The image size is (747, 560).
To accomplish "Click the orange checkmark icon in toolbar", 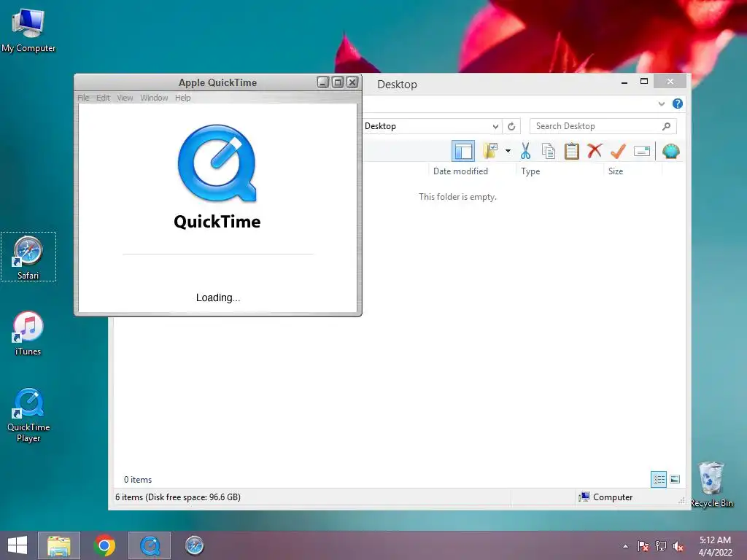I will coord(618,151).
